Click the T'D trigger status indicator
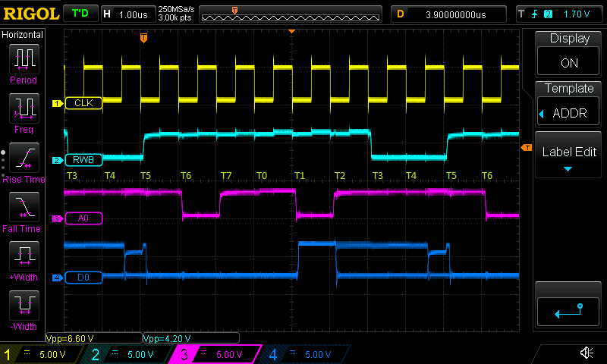Screen dimensions: 607x364 (80, 14)
